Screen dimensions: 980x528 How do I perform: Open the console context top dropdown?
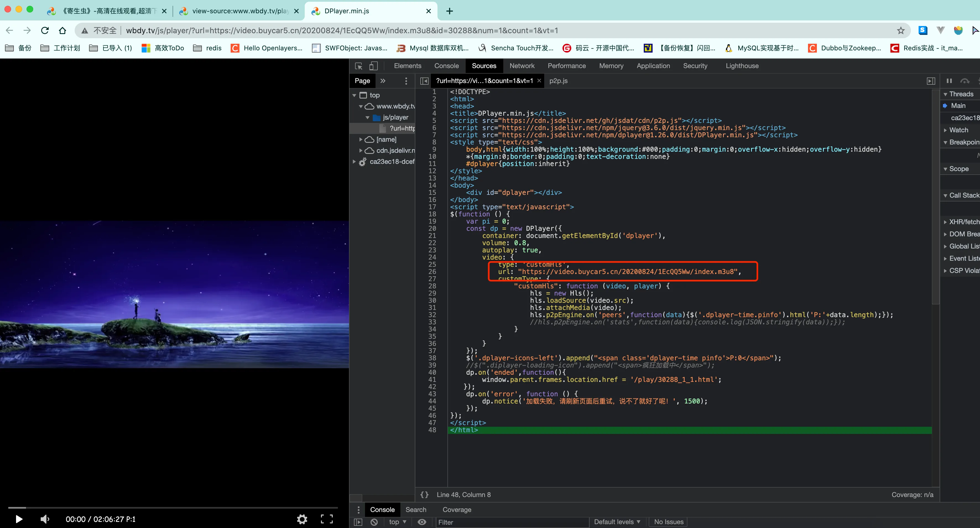point(398,522)
